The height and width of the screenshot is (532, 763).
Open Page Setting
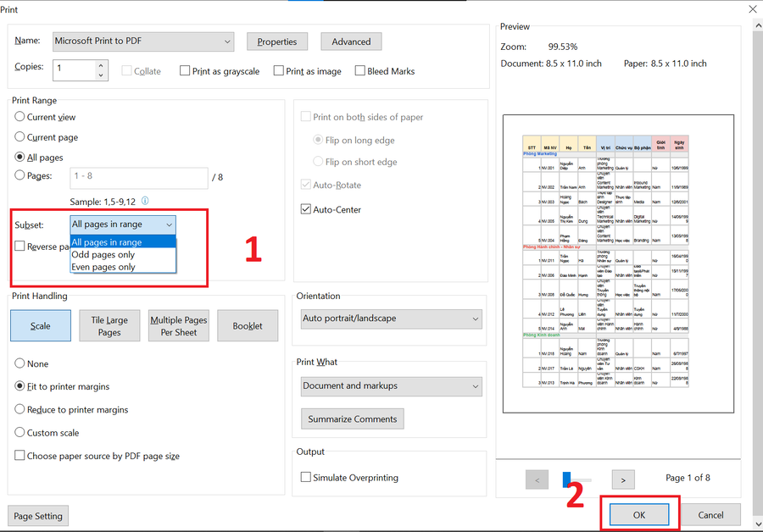(x=38, y=516)
